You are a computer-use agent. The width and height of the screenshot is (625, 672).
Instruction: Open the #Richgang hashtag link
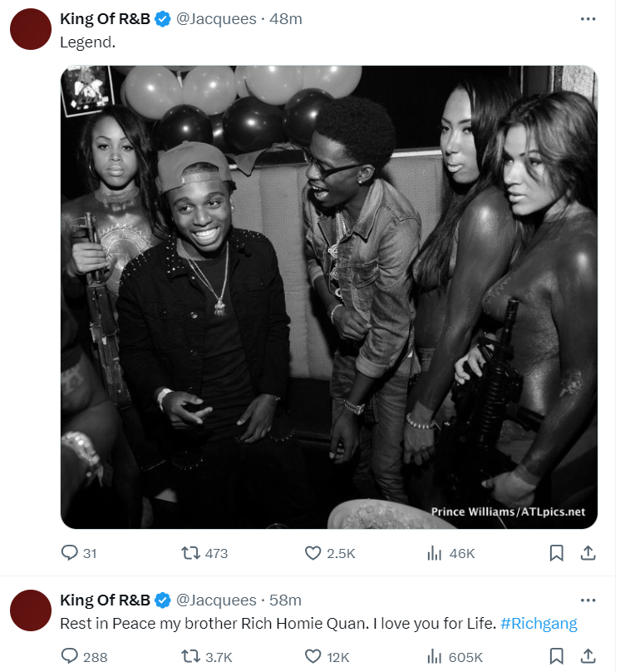(x=539, y=623)
